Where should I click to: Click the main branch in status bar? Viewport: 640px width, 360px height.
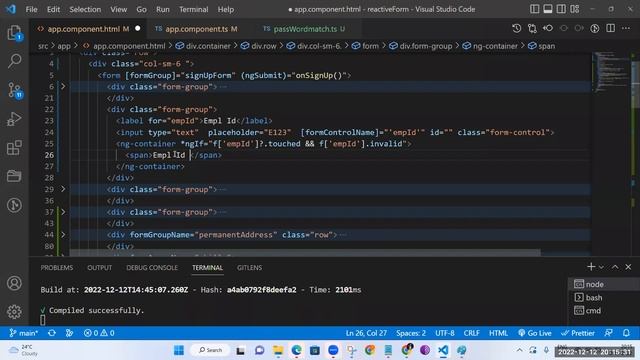(x=24, y=333)
